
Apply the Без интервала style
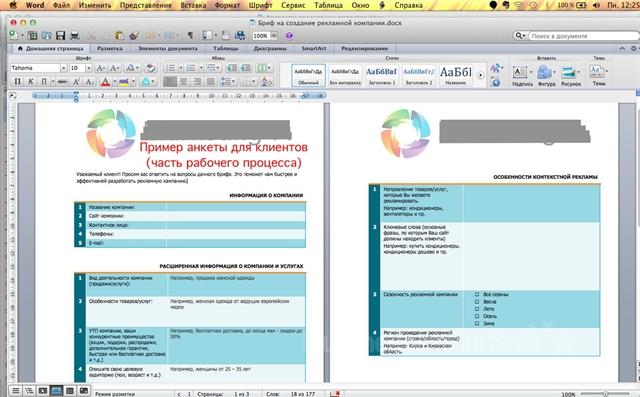tap(345, 75)
